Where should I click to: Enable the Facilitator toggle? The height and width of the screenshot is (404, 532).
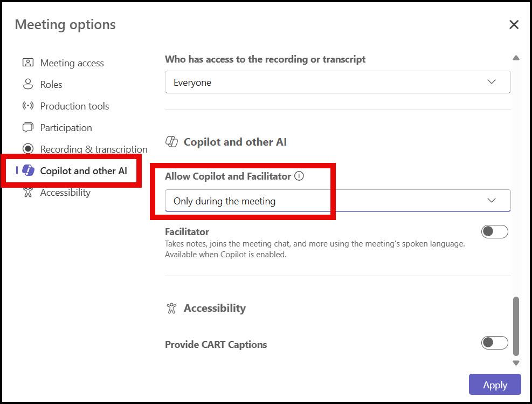494,231
